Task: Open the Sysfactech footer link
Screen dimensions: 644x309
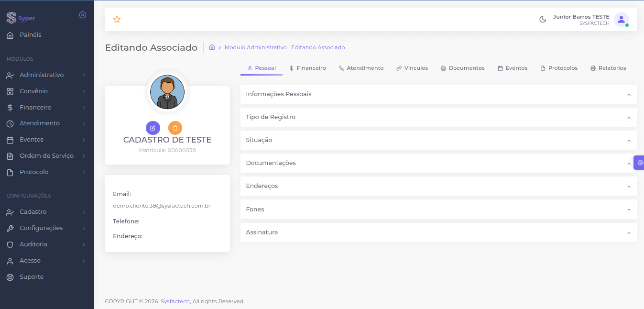Action: [x=175, y=301]
